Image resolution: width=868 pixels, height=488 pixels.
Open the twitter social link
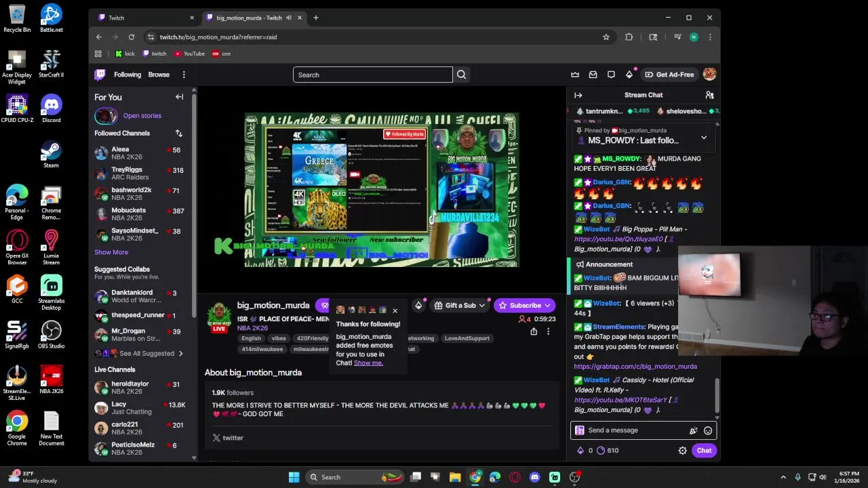(x=228, y=438)
